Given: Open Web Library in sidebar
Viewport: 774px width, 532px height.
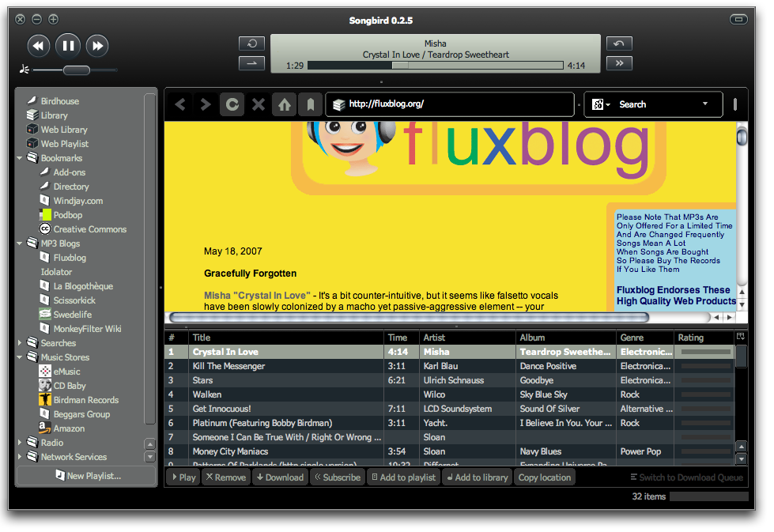Looking at the screenshot, I should click(x=64, y=130).
